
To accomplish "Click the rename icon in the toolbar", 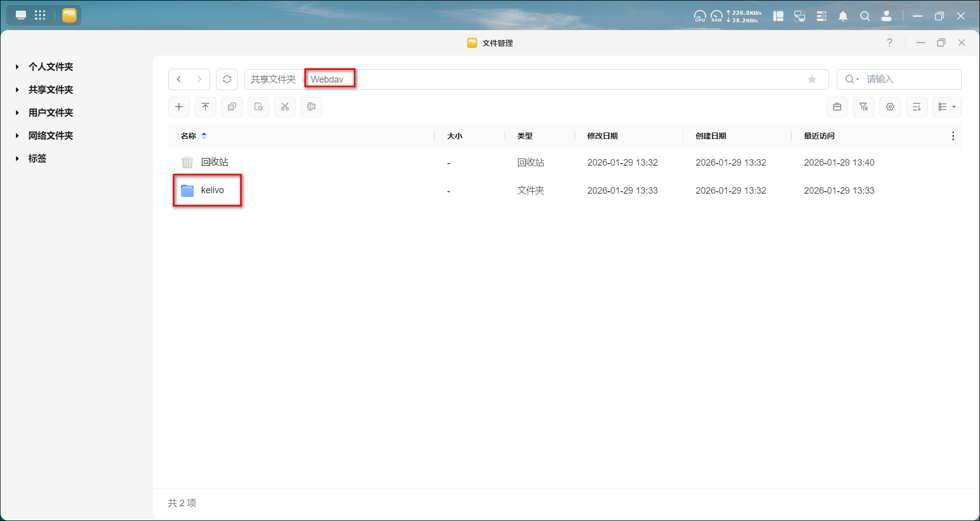I will (312, 107).
